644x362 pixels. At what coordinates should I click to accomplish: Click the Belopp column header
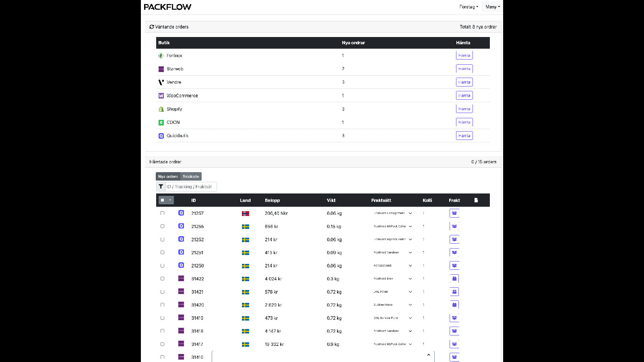pos(272,200)
